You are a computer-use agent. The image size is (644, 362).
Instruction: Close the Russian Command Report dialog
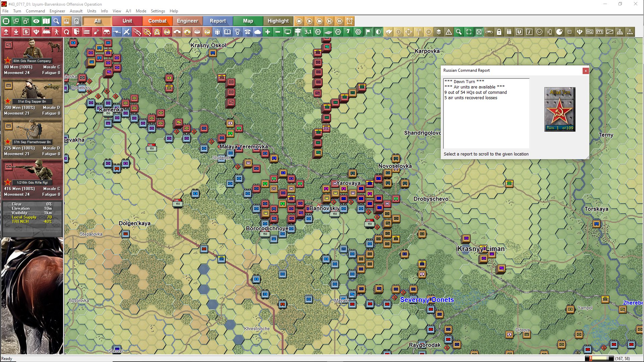point(586,71)
